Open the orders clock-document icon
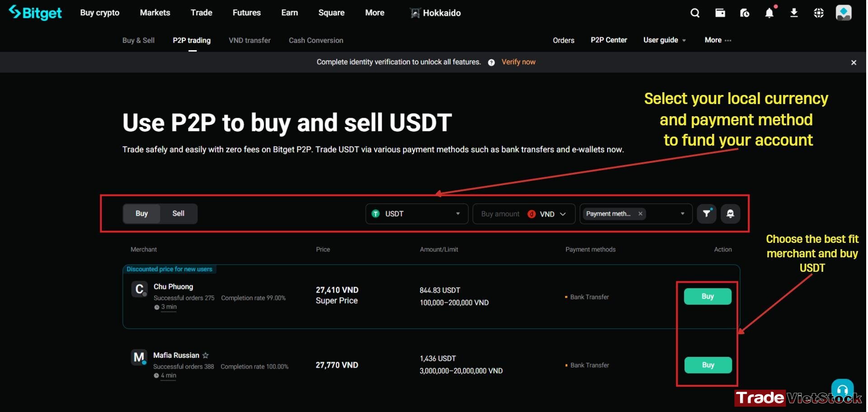This screenshot has width=868, height=412. [x=745, y=13]
